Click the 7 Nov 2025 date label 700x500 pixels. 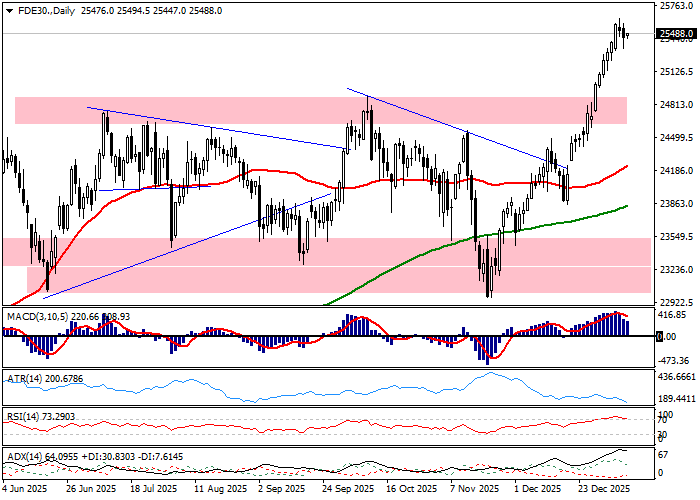473,490
